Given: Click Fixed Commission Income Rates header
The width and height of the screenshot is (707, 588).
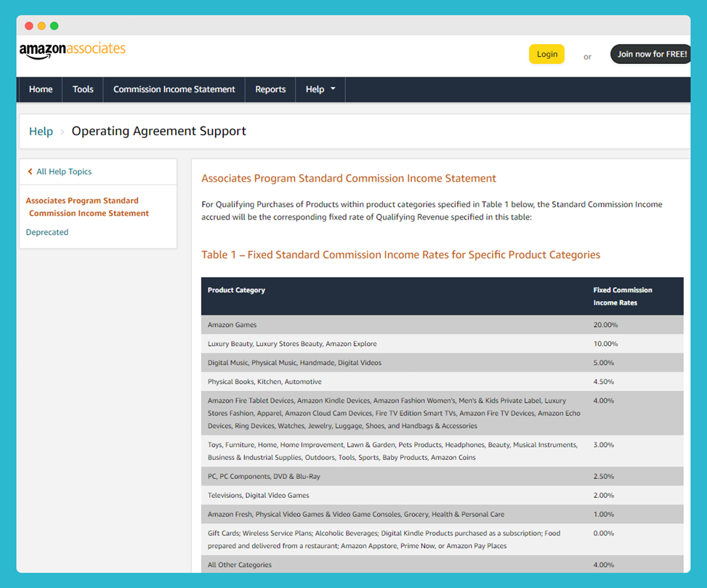Looking at the screenshot, I should [x=623, y=297].
